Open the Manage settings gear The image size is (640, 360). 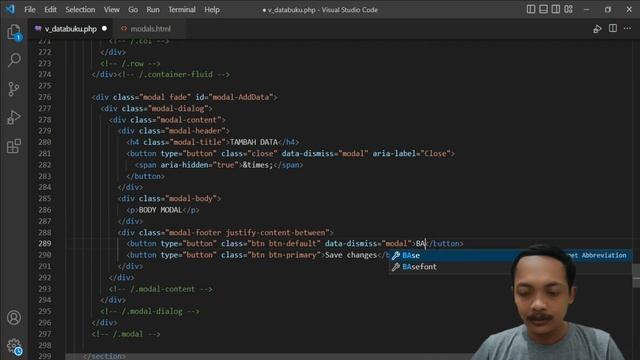[14, 346]
